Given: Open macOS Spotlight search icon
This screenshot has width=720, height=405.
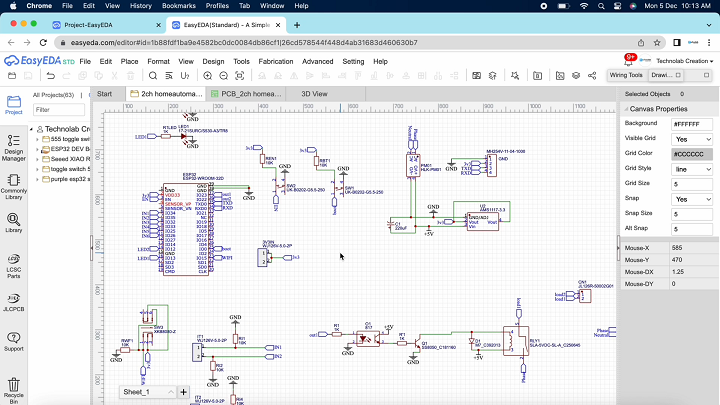Looking at the screenshot, I should [x=601, y=6].
